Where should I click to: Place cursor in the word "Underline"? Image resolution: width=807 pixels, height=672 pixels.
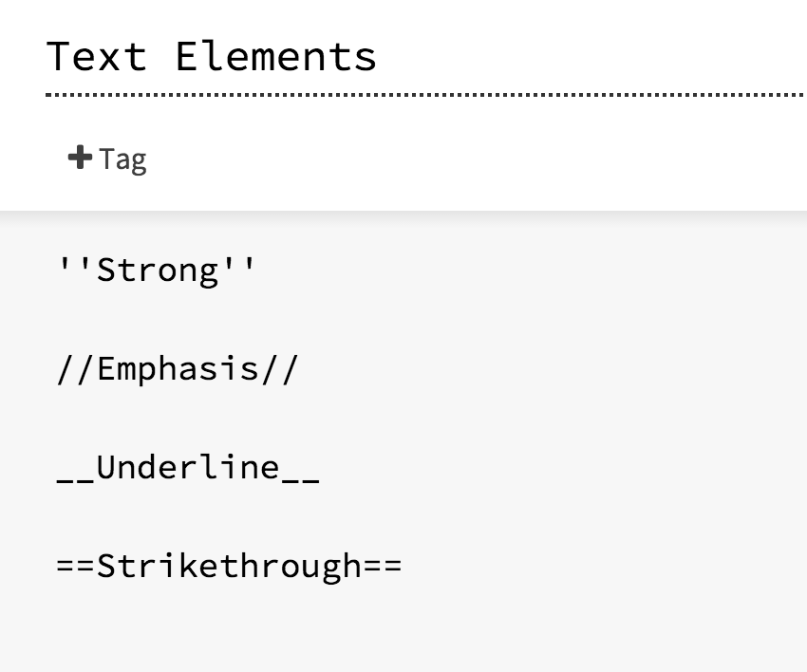point(188,468)
